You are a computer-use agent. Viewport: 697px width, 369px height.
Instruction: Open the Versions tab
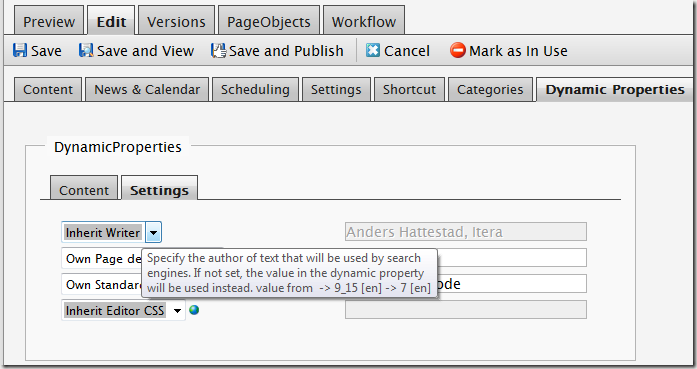(x=176, y=21)
